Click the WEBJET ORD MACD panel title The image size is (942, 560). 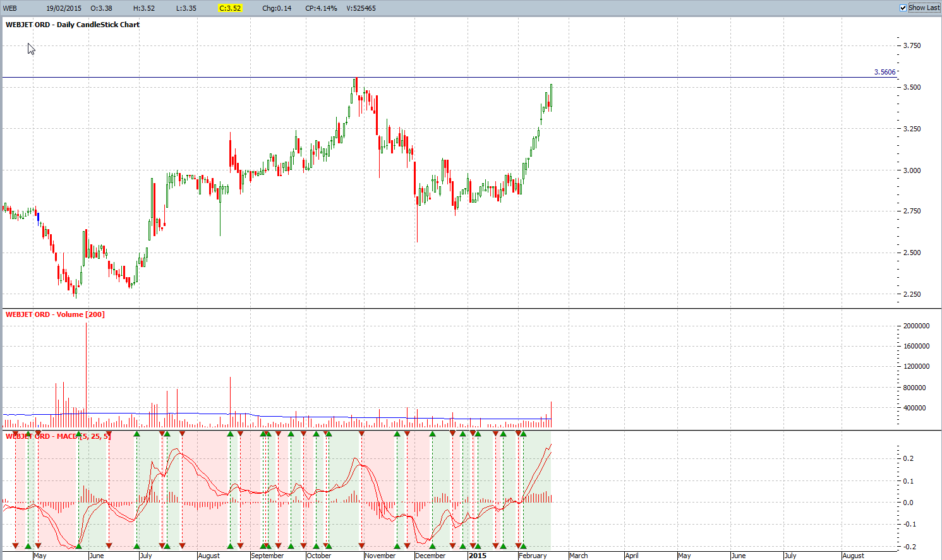click(x=58, y=436)
